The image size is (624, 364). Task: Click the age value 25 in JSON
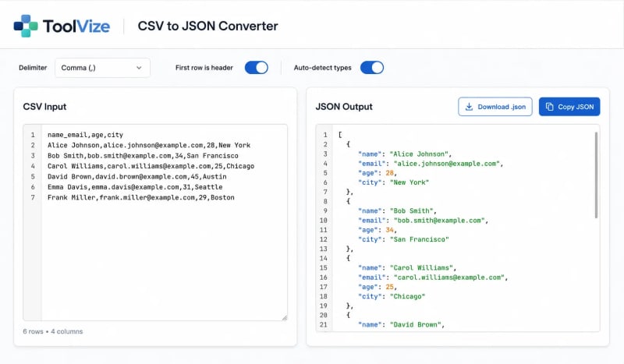[389, 287]
